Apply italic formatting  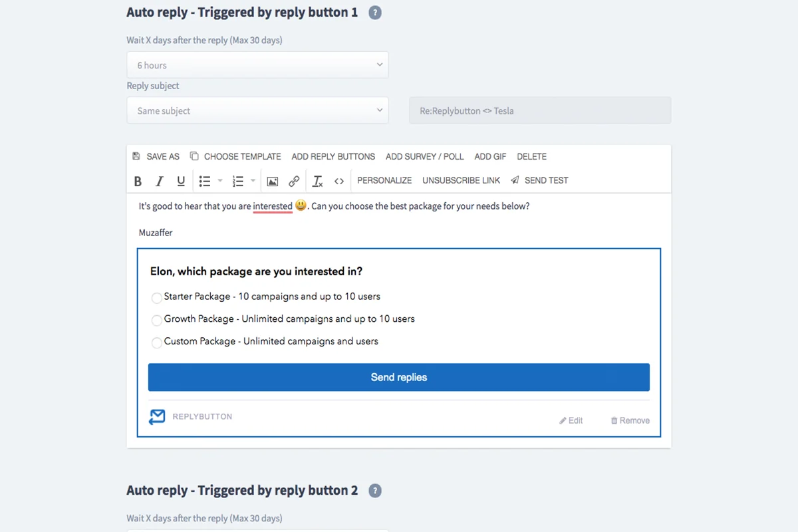pos(159,181)
